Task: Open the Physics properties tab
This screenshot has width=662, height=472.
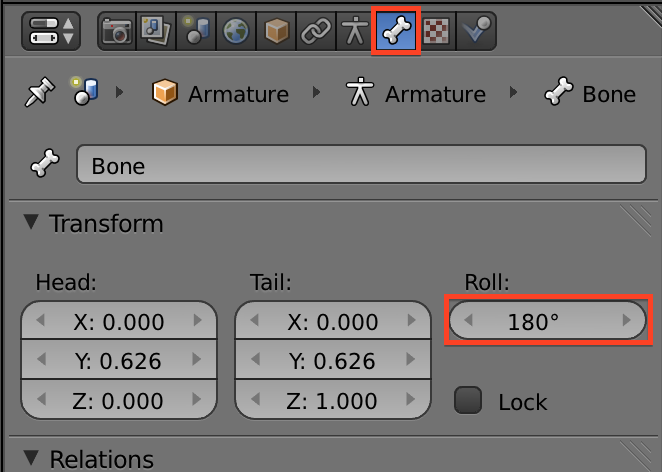Action: tap(474, 32)
